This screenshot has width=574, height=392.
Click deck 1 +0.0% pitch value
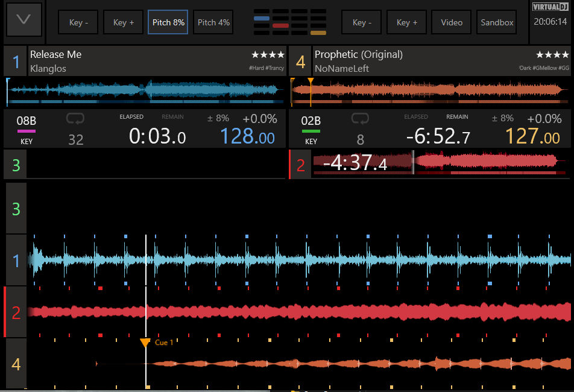coord(260,119)
